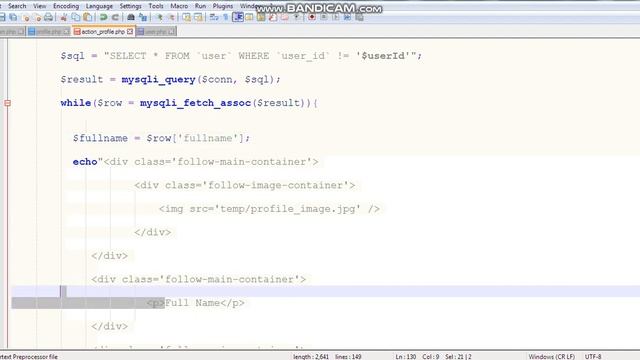Image resolution: width=640 pixels, height=360 pixels.
Task: Click the Cut scissors icon
Action: 63,17
